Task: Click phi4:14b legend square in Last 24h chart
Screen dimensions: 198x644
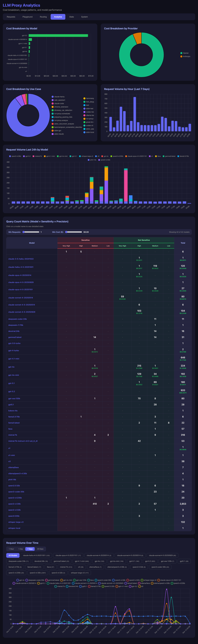Action: pos(89,160)
